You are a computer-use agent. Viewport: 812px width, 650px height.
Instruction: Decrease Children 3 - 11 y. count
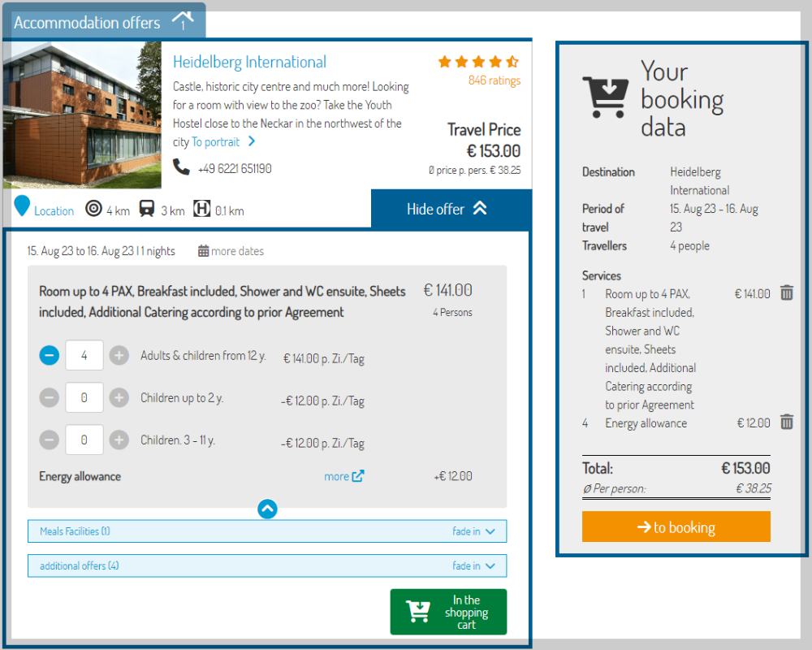(50, 440)
